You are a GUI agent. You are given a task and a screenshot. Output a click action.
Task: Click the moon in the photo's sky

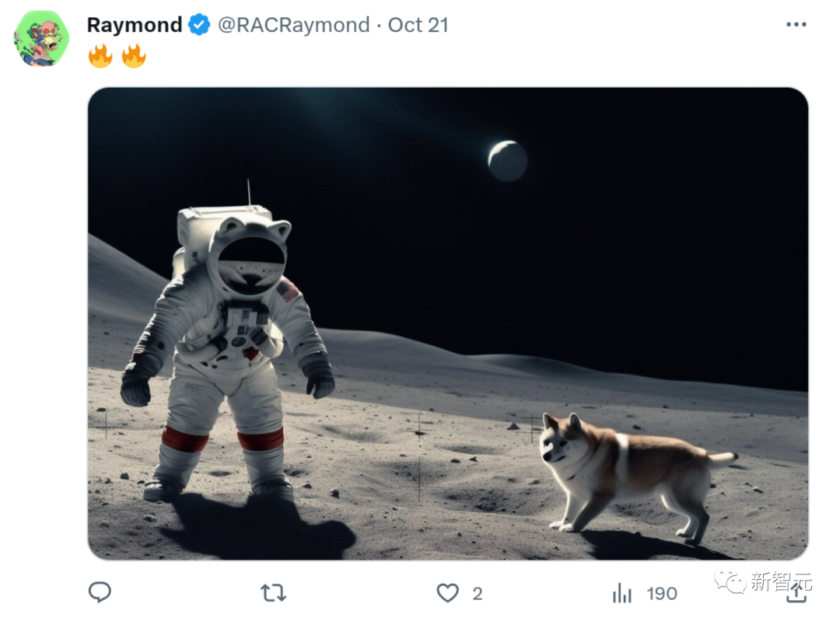tap(507, 161)
